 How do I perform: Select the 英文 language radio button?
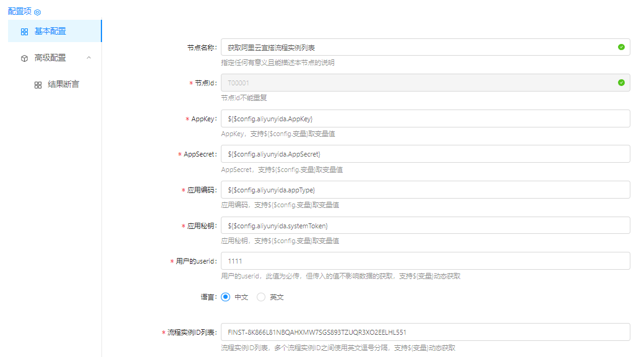(x=261, y=297)
